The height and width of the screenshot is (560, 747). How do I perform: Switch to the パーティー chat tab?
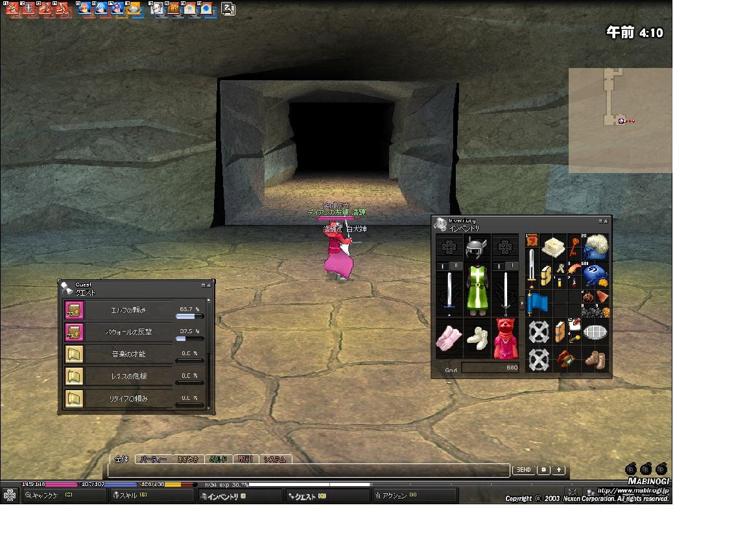[x=153, y=460]
